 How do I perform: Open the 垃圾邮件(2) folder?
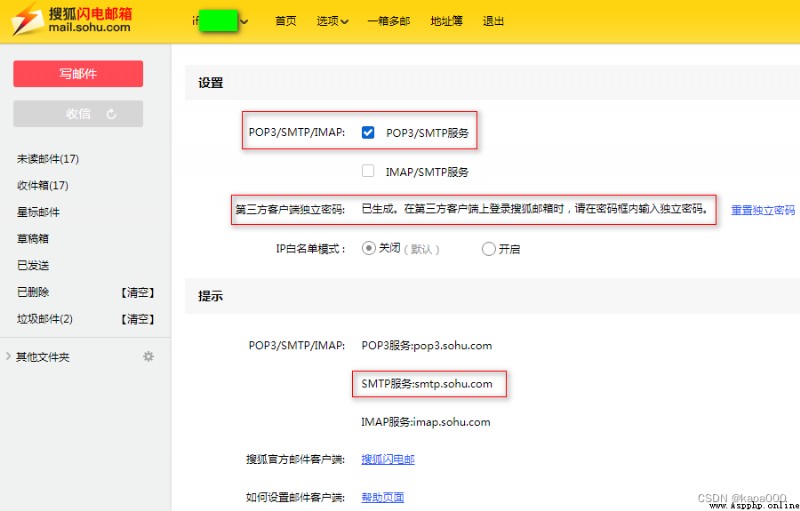tap(45, 319)
